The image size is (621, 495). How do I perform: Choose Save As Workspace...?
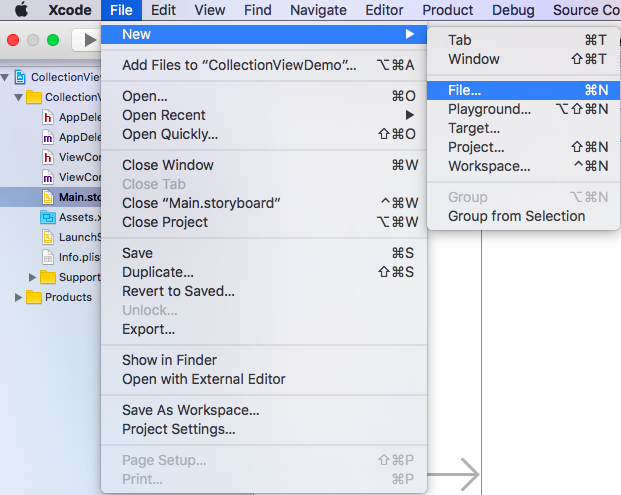tap(264, 410)
